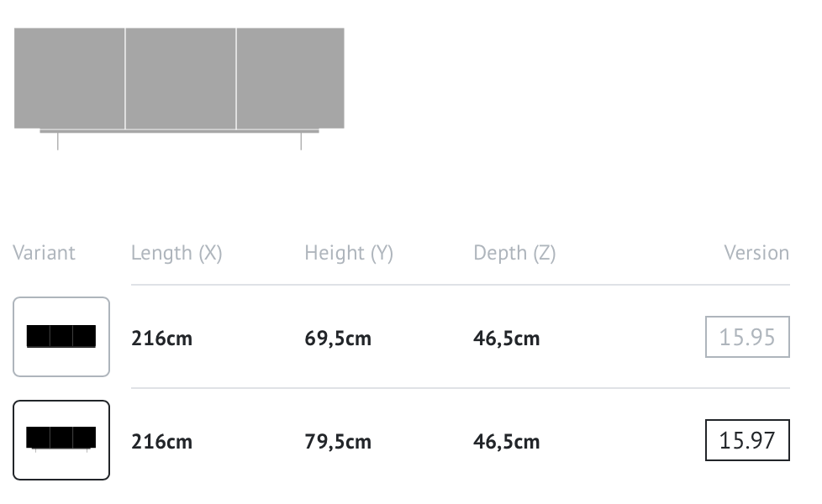Click the left door of sideboard preview
Screen dimensions: 822x504
click(69, 78)
